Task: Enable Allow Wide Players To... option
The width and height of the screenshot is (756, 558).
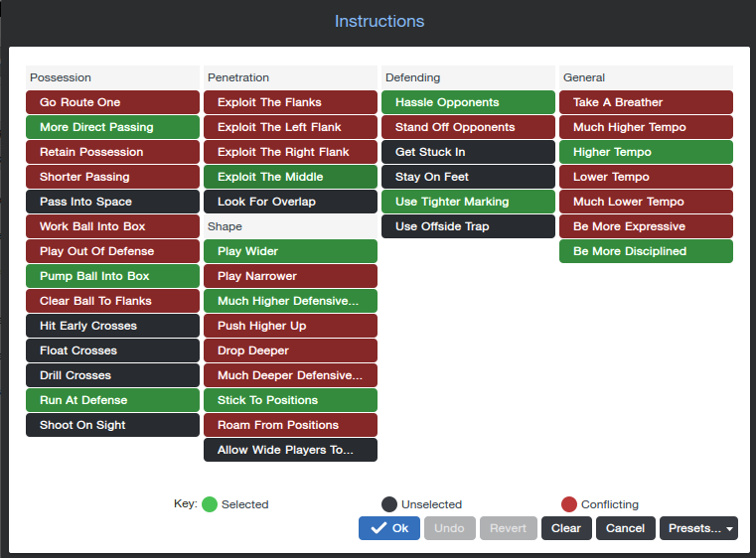Action: 290,450
